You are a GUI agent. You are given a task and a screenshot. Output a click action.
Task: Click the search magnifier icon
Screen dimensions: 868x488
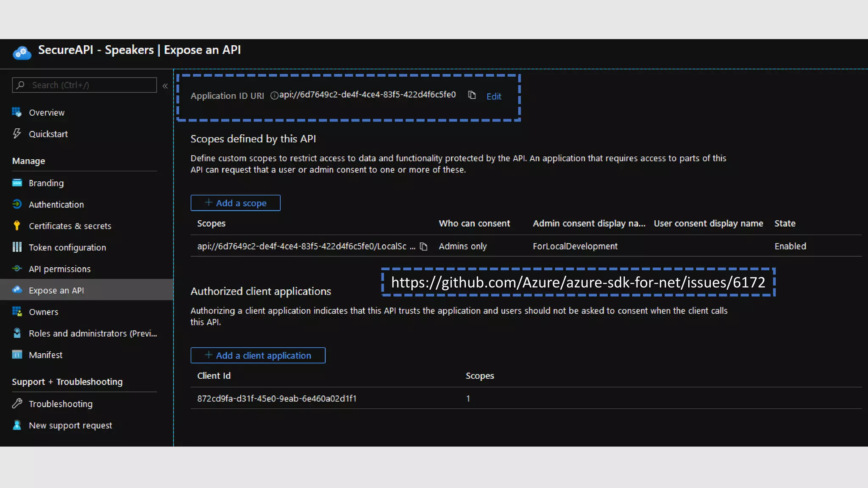click(20, 85)
